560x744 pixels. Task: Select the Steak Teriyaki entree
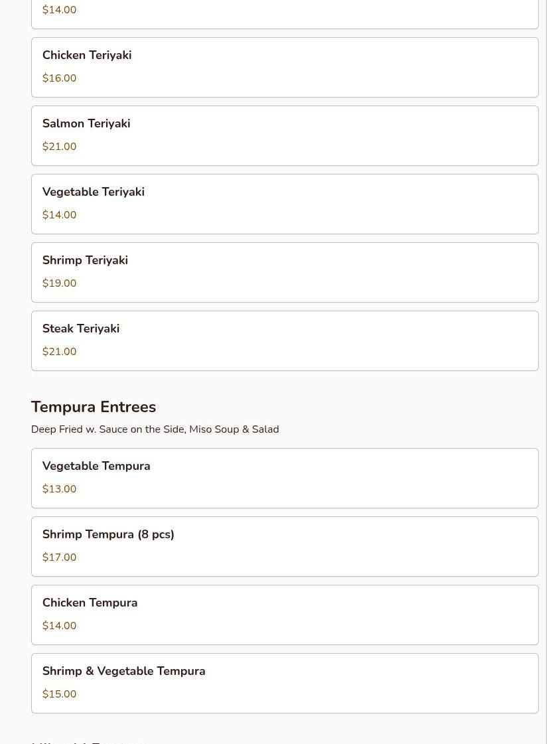click(285, 340)
